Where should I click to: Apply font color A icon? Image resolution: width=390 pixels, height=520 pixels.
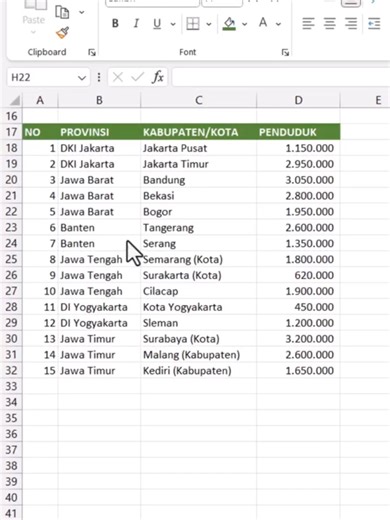pos(263,23)
